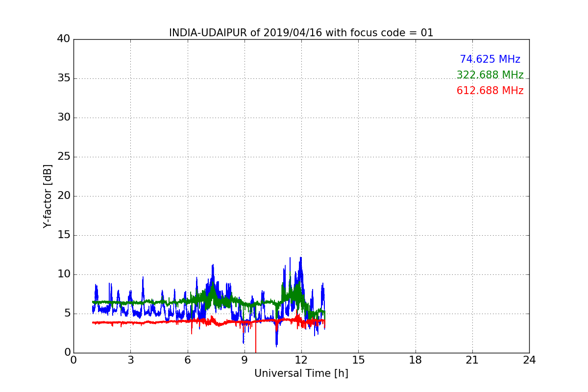Click the y-axis tick label 10
Image resolution: width=588 pixels, height=392 pixels.
click(x=64, y=274)
